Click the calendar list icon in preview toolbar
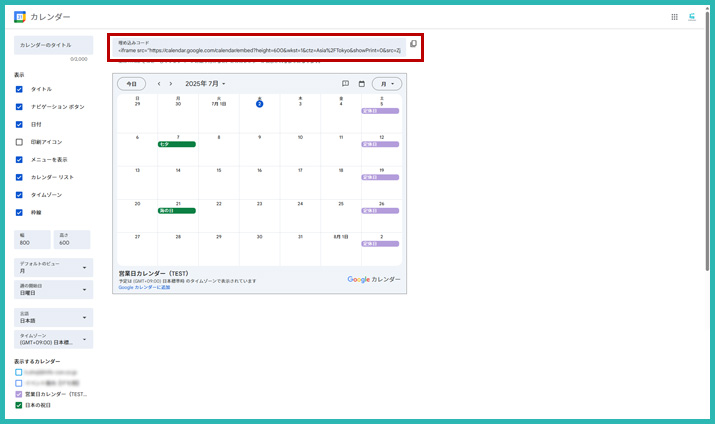This screenshot has height=424, width=715. [346, 84]
